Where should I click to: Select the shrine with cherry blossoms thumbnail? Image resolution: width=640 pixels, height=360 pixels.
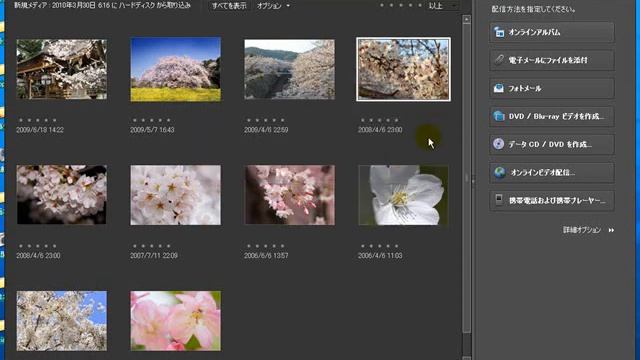coord(62,69)
